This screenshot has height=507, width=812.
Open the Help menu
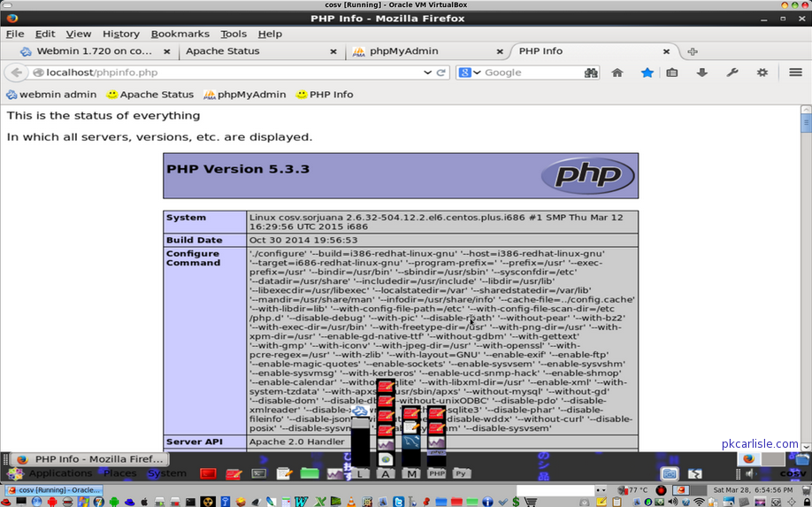270,35
